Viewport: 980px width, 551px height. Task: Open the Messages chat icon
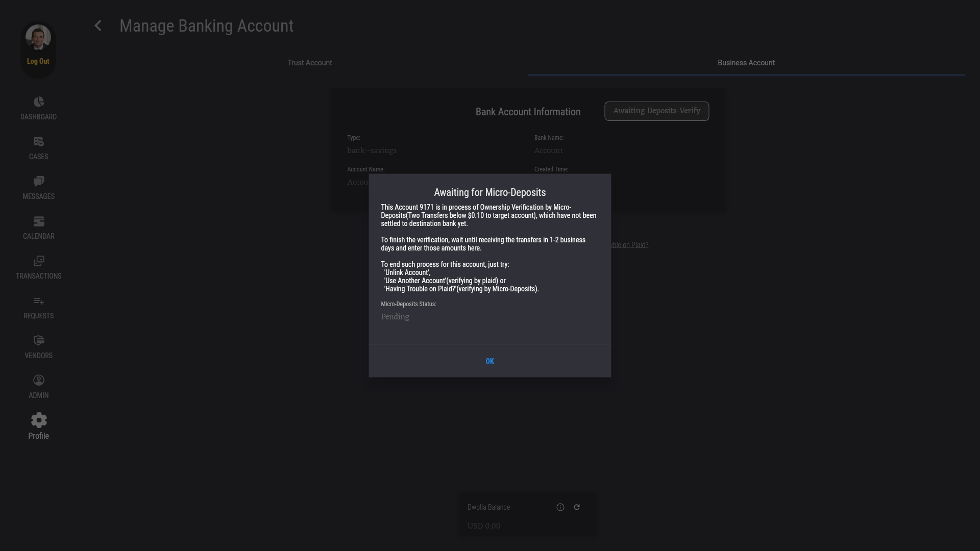pyautogui.click(x=39, y=182)
